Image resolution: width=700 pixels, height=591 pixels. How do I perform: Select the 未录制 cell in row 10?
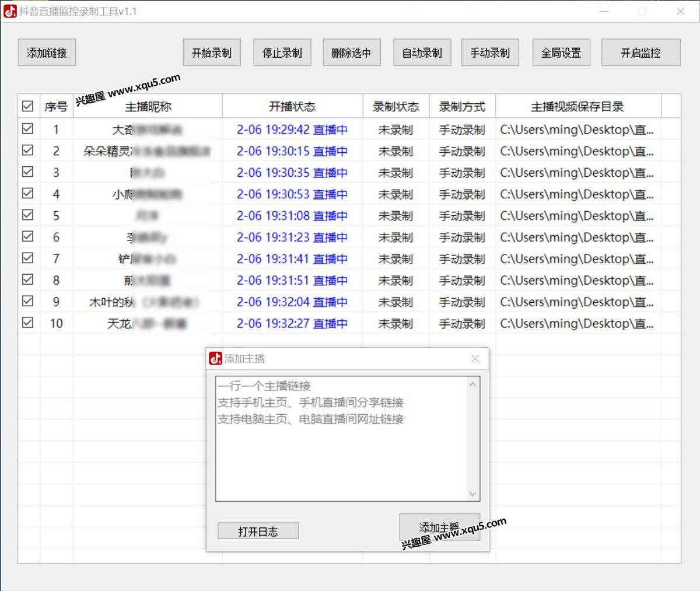pyautogui.click(x=396, y=324)
